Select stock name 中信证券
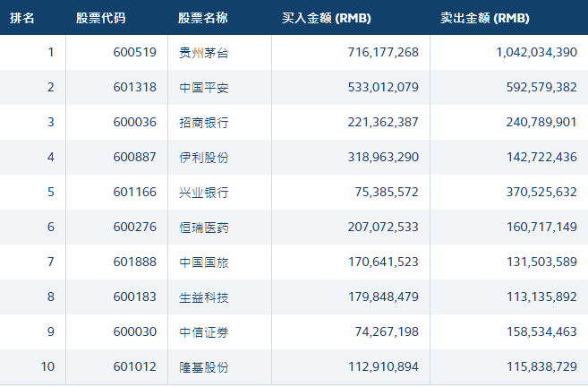This screenshot has width=588, height=387. point(204,331)
